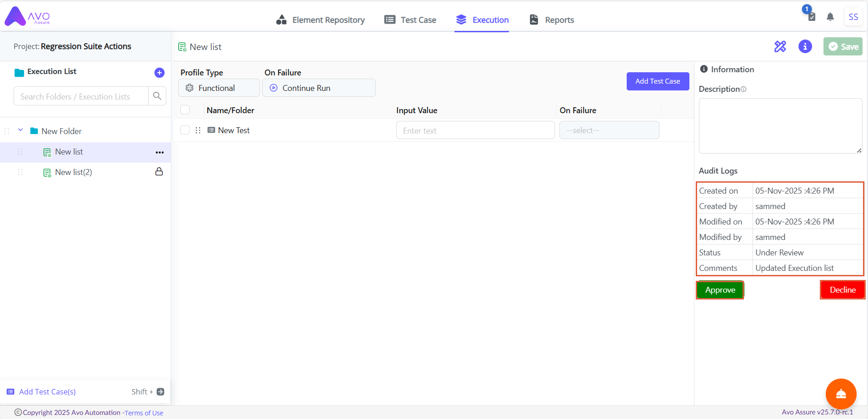868x419 pixels.
Task: Click the design tools pencil-ruler icon
Action: pos(780,46)
